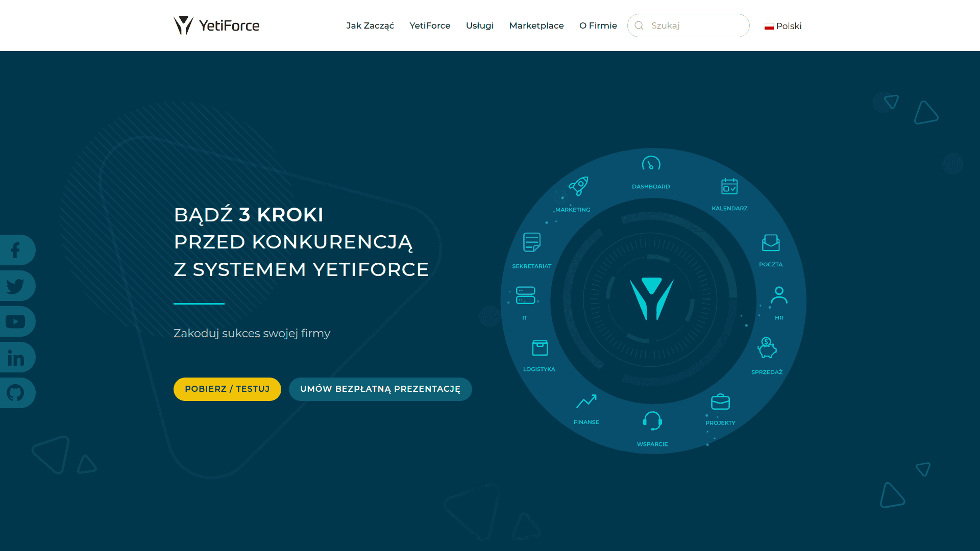Viewport: 980px width, 551px height.
Task: Click the central YetiForce Y emblem
Action: pos(651,299)
